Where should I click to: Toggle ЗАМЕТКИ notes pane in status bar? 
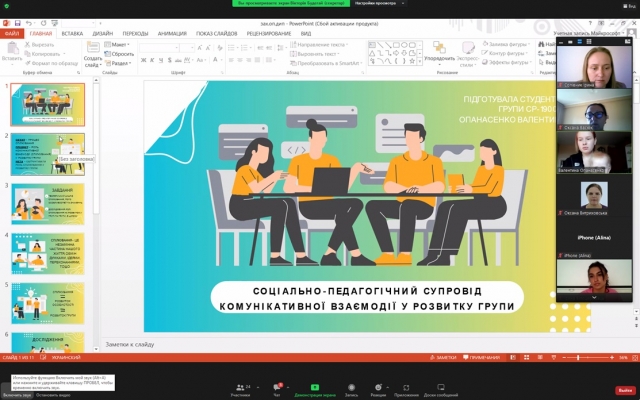[x=443, y=358]
